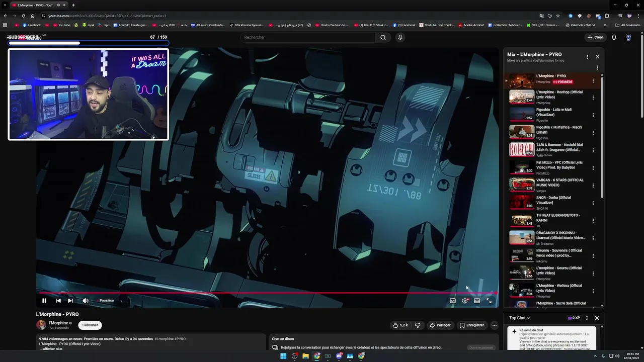This screenshot has height=362, width=644.
Task: Expand the Top Chat mode dropdown
Action: pos(520,318)
